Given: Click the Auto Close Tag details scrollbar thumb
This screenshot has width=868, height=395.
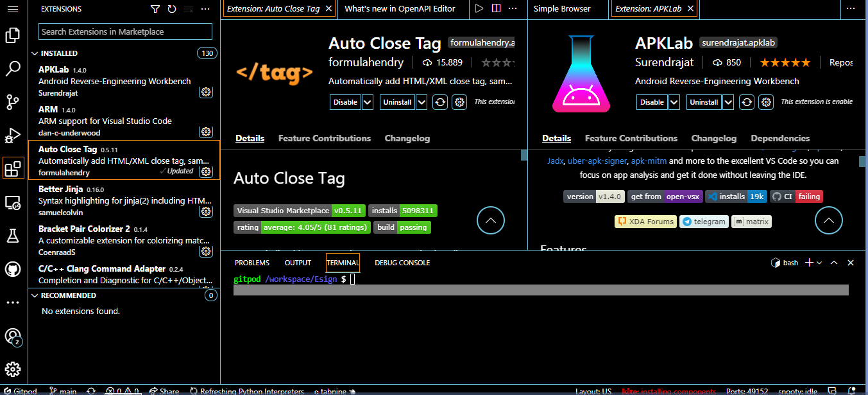Looking at the screenshot, I should click(x=524, y=155).
